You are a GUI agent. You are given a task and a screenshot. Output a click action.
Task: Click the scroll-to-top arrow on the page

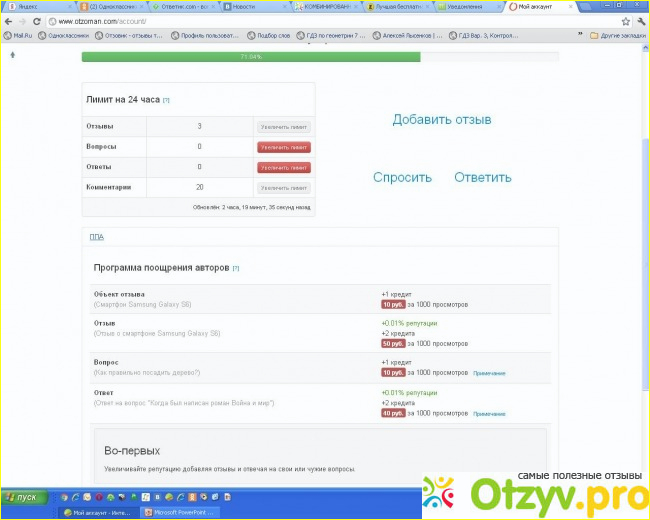12,55
